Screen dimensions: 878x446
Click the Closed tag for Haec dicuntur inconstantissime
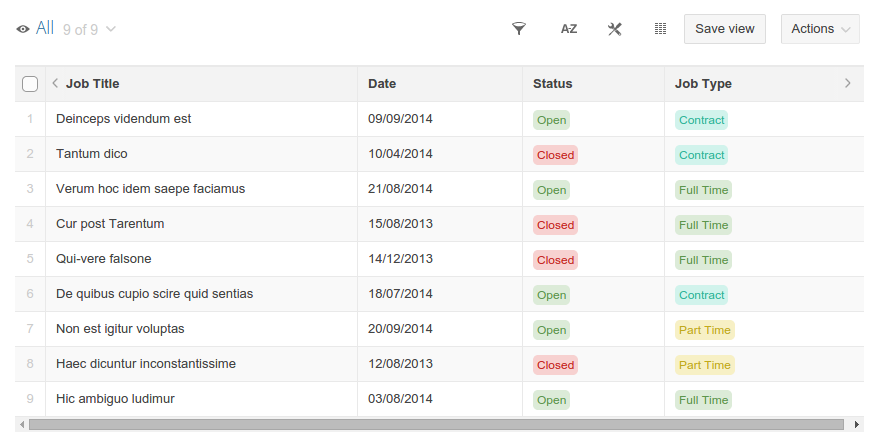[555, 365]
